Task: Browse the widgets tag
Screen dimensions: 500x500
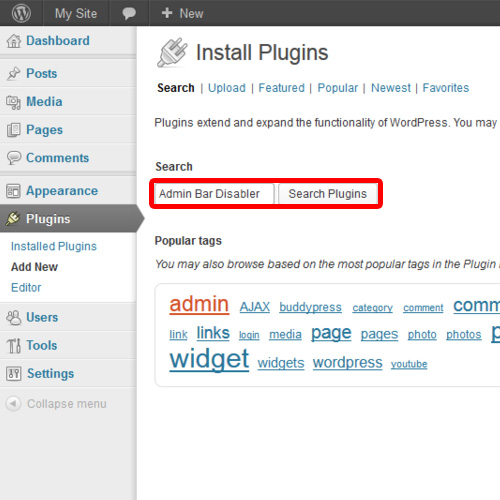Action: point(281,363)
